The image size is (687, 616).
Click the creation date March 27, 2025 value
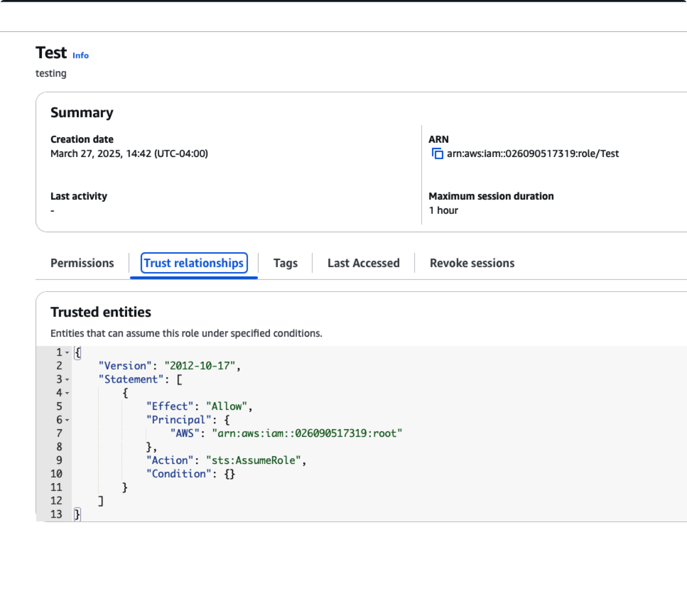click(129, 154)
